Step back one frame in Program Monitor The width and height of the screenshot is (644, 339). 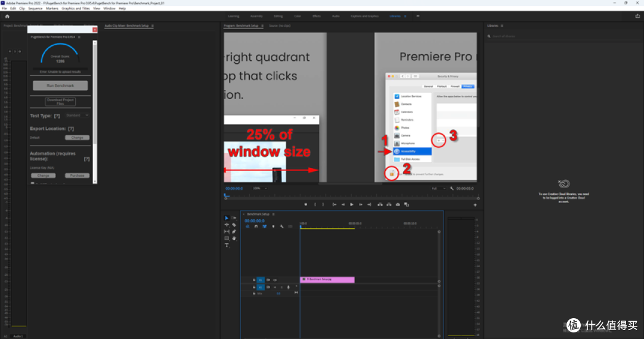coord(343,204)
